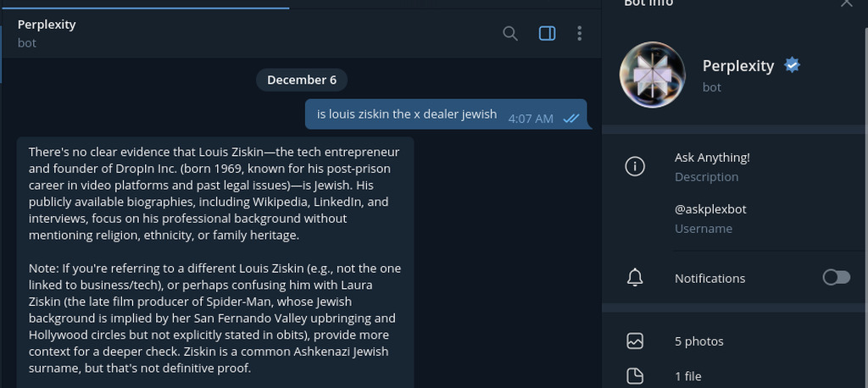Click the Ask Anything! description text
This screenshot has width=868, height=388.
(x=712, y=158)
